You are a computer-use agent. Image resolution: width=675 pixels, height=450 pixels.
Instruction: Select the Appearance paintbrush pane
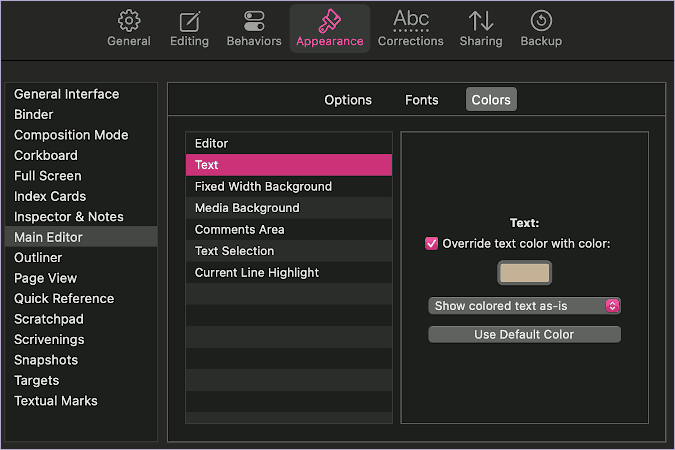tap(330, 28)
